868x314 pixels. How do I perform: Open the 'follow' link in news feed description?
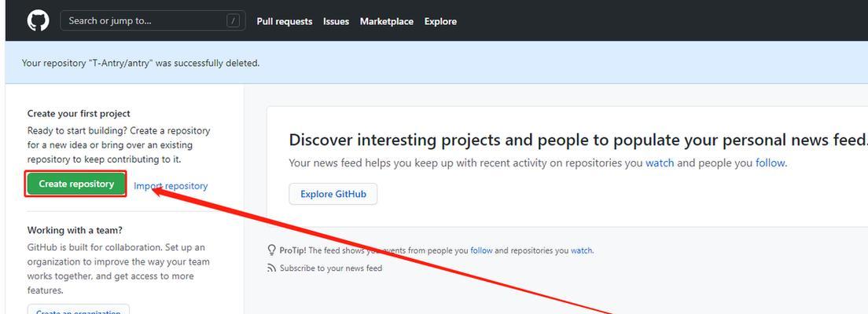tap(771, 163)
